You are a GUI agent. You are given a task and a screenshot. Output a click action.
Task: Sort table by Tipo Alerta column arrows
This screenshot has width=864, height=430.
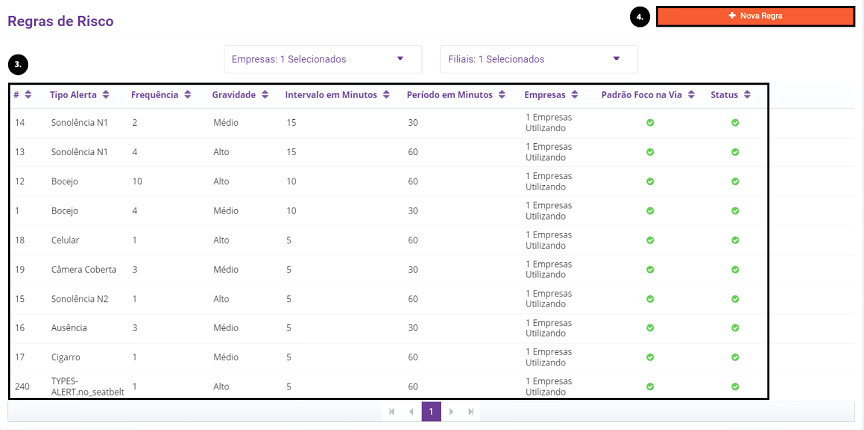[106, 95]
